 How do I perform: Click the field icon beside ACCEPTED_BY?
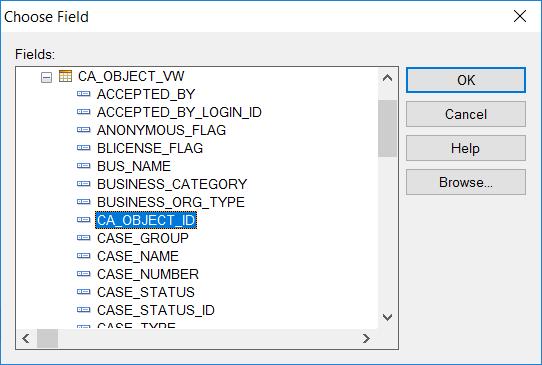83,94
